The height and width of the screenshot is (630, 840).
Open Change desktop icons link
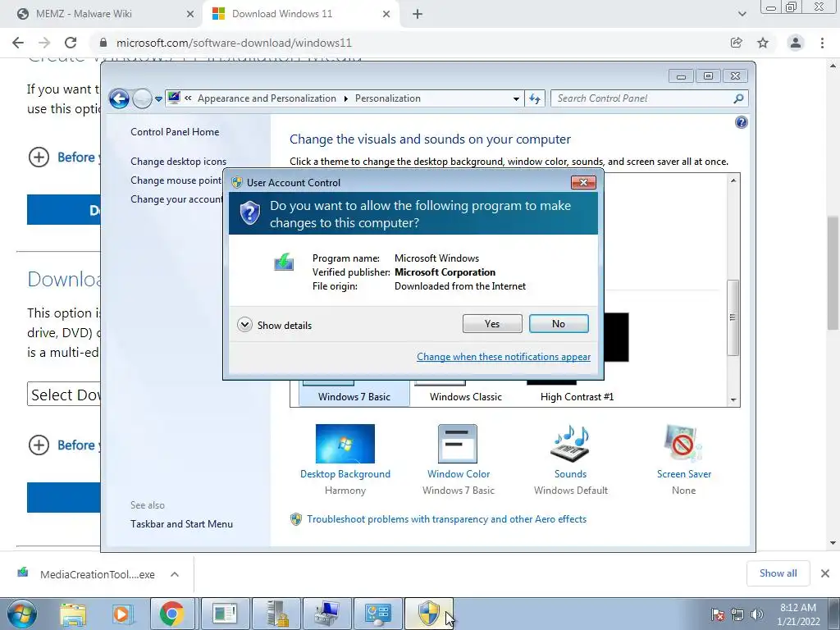coord(178,162)
